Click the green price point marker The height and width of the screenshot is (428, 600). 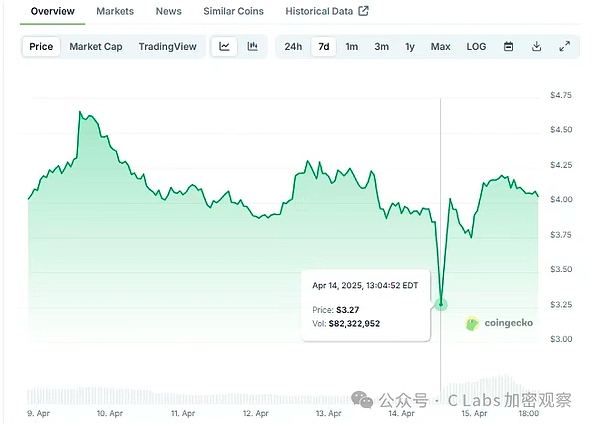point(441,304)
